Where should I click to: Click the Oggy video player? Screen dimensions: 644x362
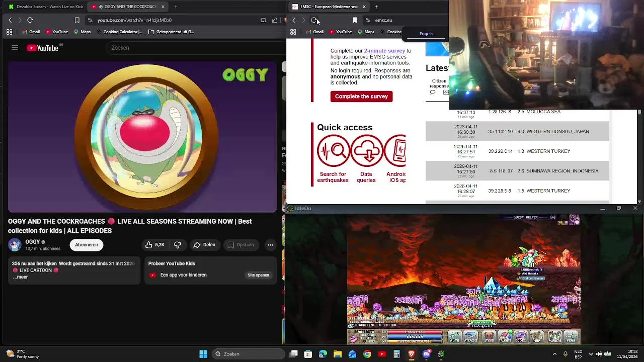pos(142,137)
